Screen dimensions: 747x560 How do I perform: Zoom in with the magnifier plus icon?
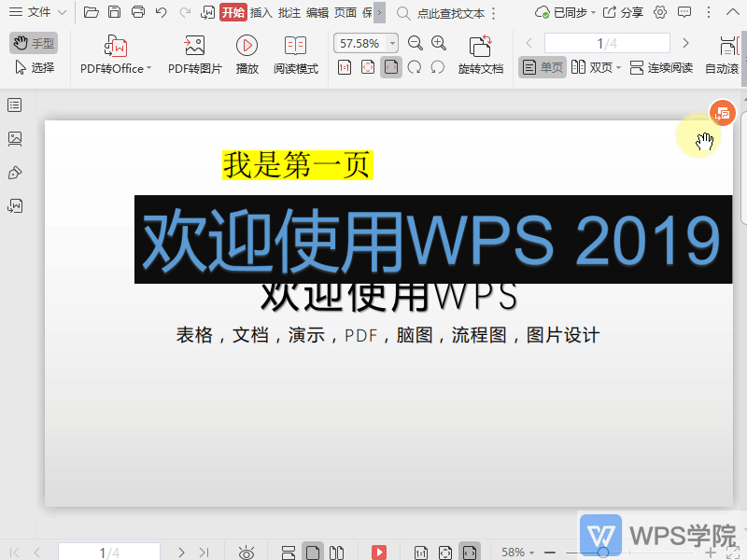pos(438,42)
